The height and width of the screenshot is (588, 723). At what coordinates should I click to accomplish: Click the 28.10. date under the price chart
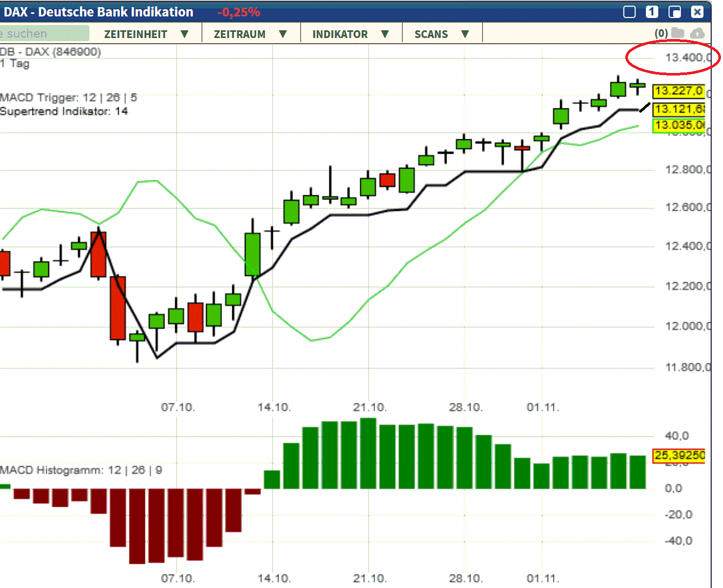tap(466, 408)
